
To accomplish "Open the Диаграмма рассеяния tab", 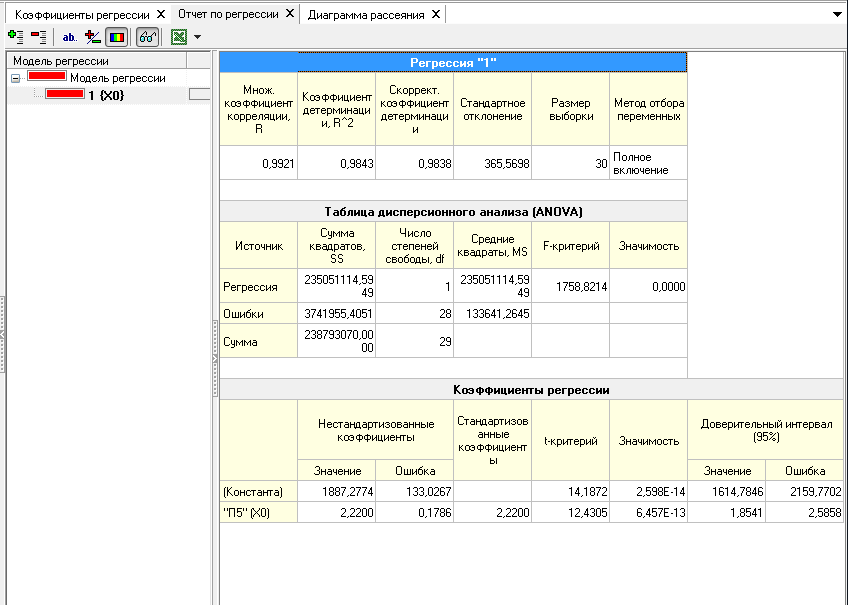I will tap(366, 15).
